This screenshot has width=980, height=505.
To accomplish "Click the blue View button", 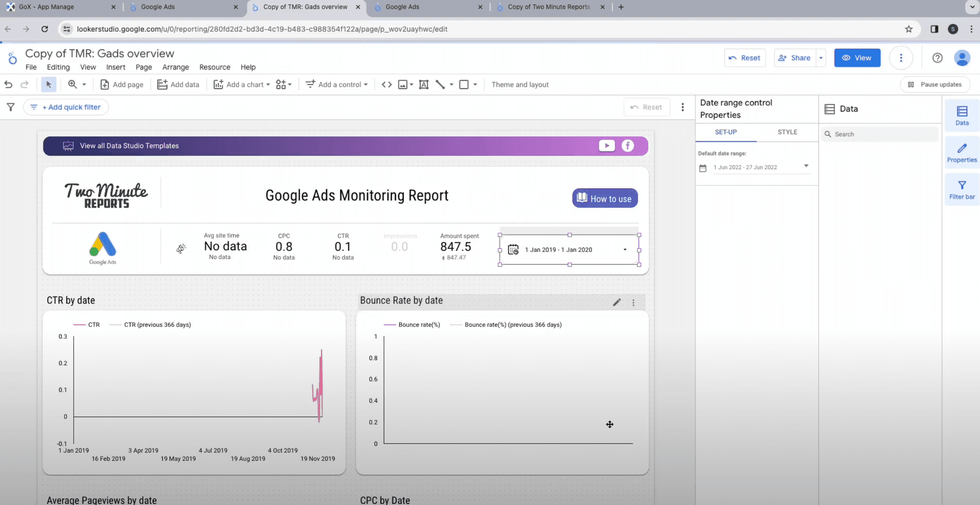I will coord(857,58).
